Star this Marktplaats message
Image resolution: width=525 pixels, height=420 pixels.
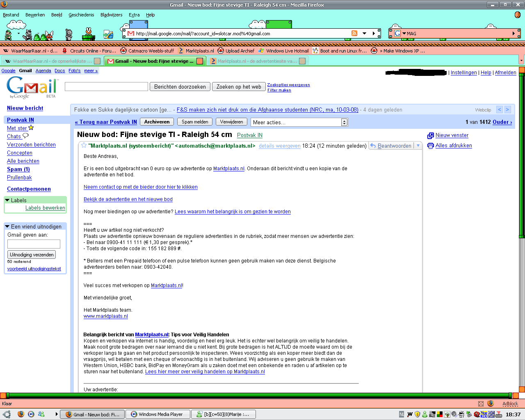[84, 146]
